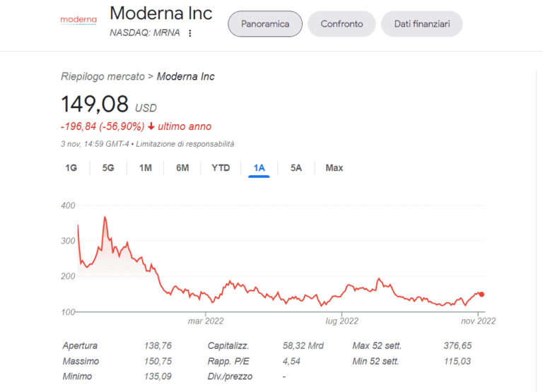Switch chart to the 5A range
This screenshot has width=543, height=392.
(296, 168)
